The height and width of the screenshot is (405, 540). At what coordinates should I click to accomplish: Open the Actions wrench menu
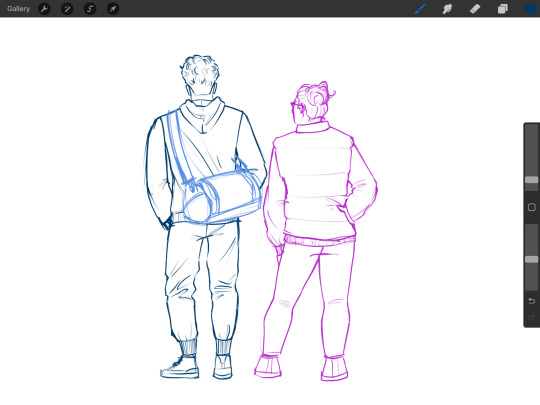click(x=44, y=9)
